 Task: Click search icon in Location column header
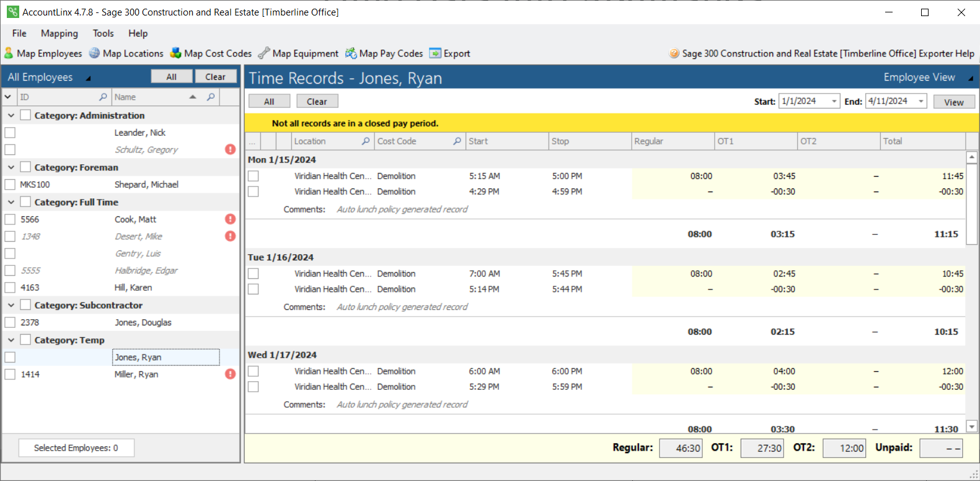tap(366, 141)
